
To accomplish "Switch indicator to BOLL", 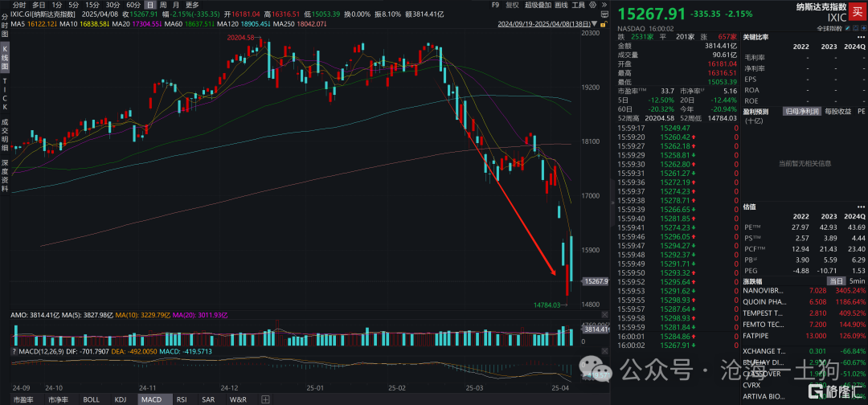I will coord(92,399).
